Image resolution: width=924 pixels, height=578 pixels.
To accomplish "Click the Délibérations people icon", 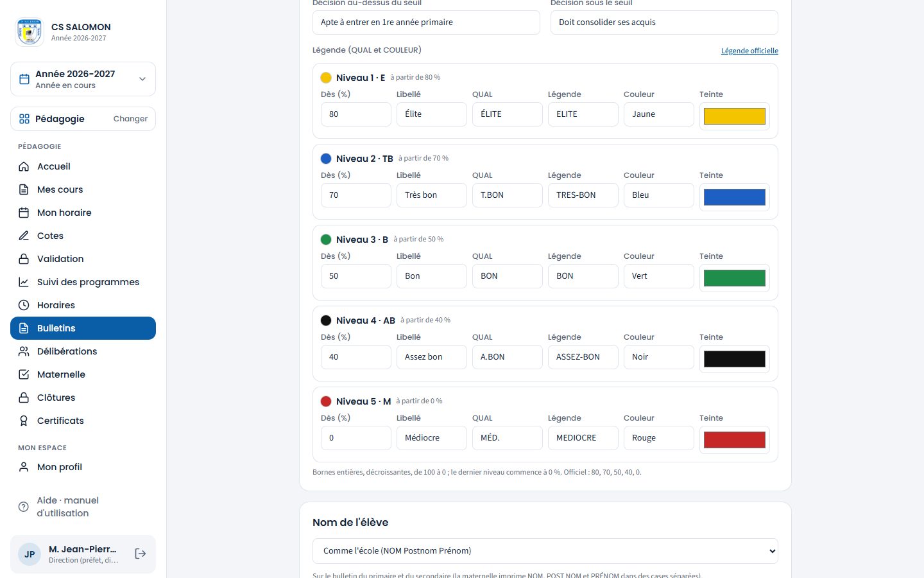I will pos(24,351).
